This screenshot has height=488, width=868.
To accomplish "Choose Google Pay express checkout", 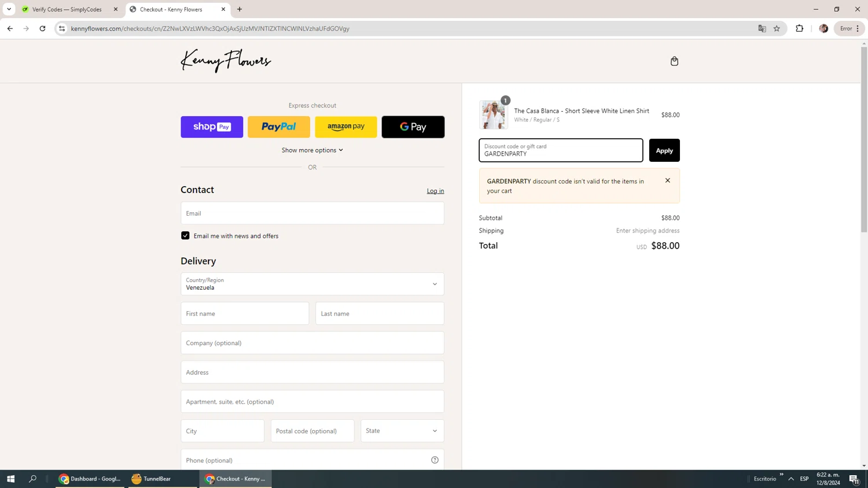I will pos(413,127).
